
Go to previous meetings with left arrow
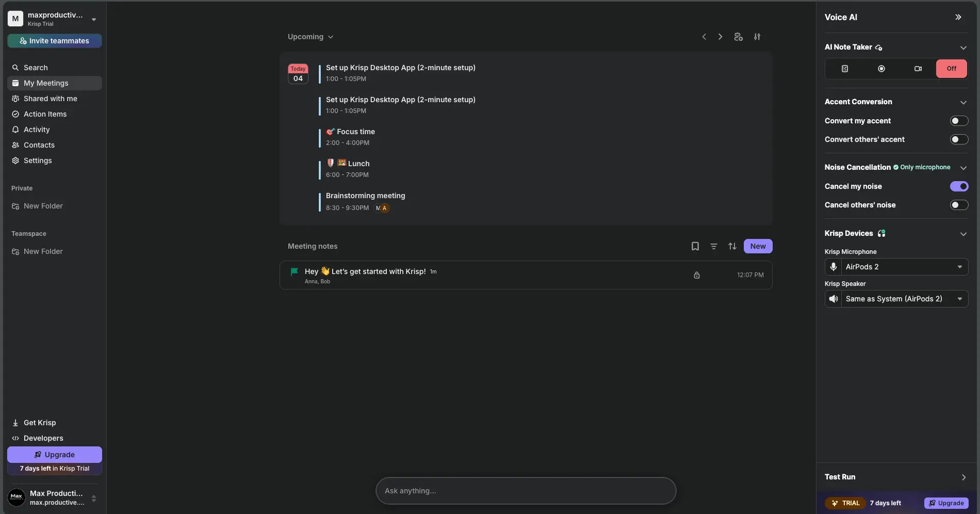704,37
